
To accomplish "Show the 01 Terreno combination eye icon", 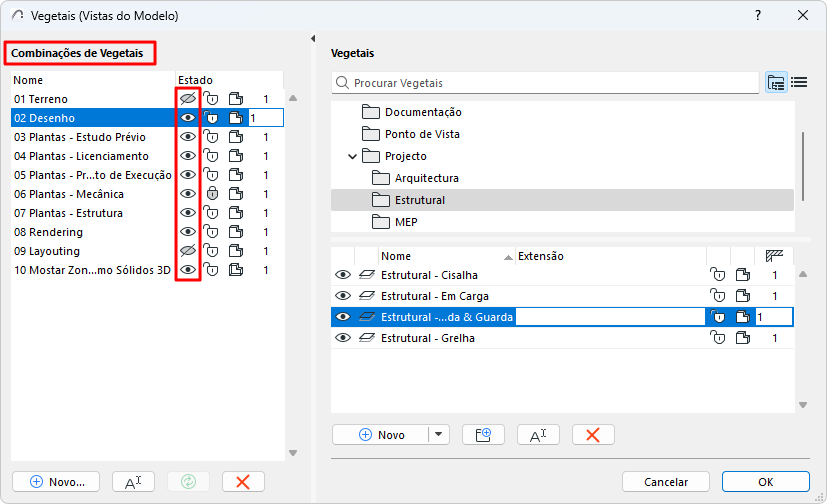I will (187, 99).
